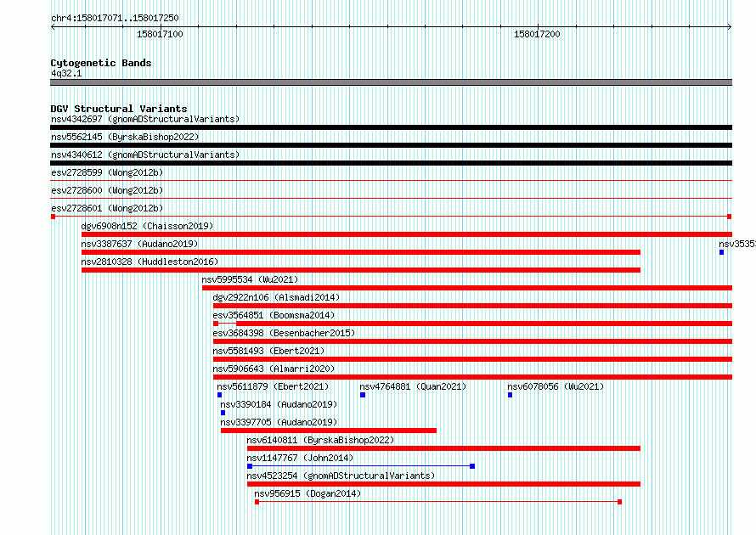Click the nsv2810328 Huddleston2016 label
This screenshot has height=535, width=756.
click(150, 262)
